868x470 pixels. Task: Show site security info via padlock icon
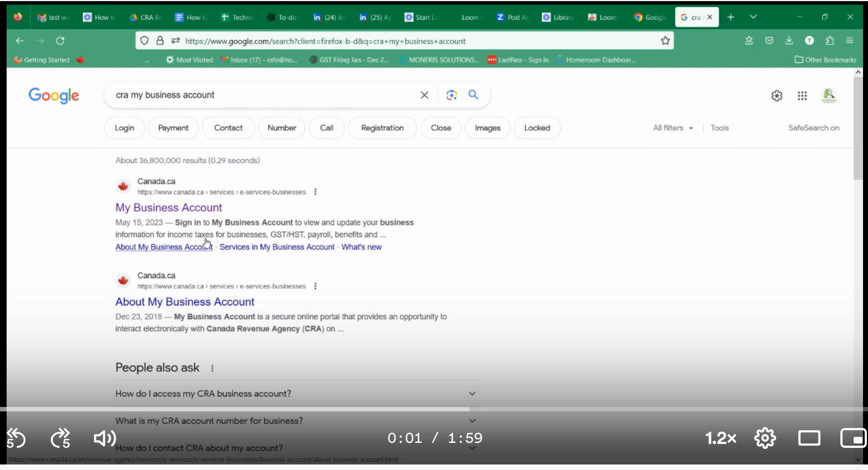coord(160,40)
